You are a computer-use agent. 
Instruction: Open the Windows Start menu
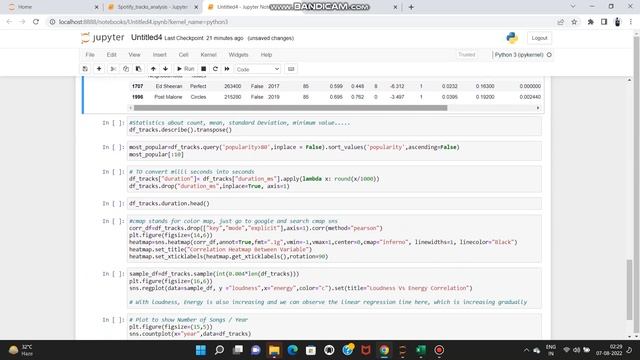[201, 350]
